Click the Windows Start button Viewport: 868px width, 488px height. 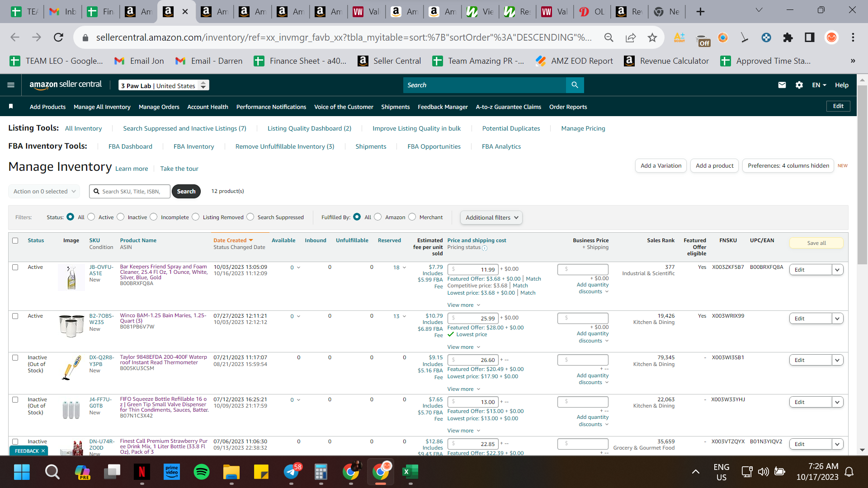click(22, 472)
